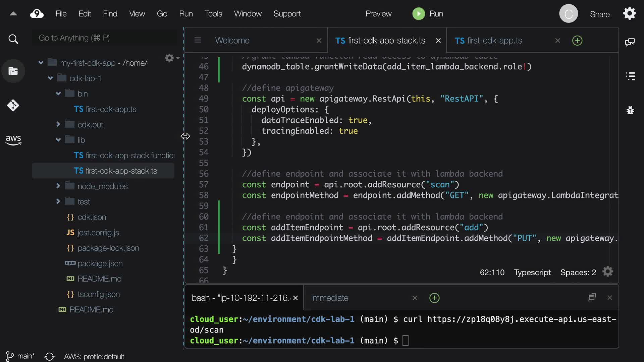Click the Go to Anything search field
This screenshot has height=362, width=644.
[x=104, y=38]
